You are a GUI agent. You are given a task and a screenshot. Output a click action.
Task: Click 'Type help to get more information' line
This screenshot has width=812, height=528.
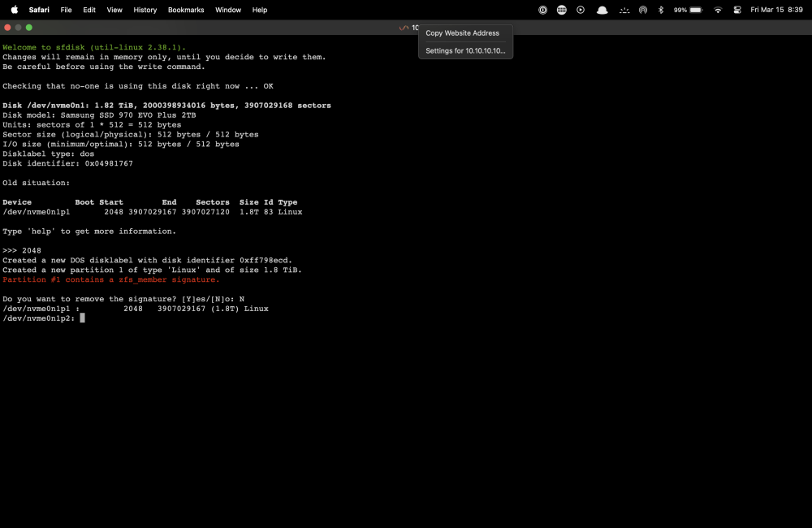coord(89,231)
